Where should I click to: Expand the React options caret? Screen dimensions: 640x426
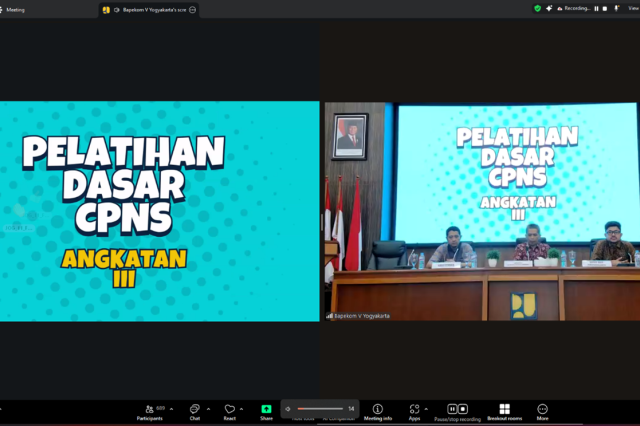click(242, 409)
